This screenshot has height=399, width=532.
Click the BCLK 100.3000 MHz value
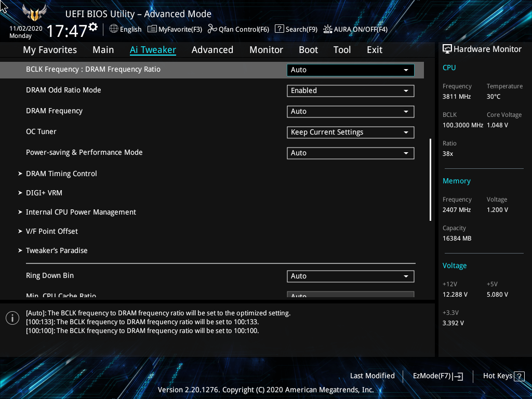(463, 125)
